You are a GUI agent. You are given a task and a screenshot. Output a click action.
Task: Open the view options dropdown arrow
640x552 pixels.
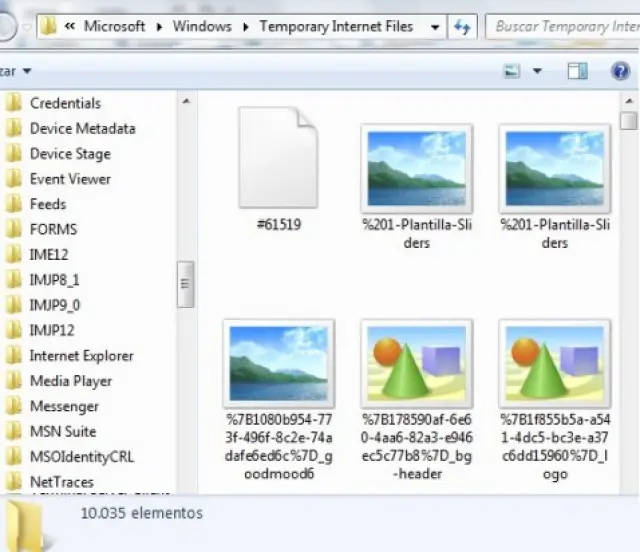[x=538, y=71]
